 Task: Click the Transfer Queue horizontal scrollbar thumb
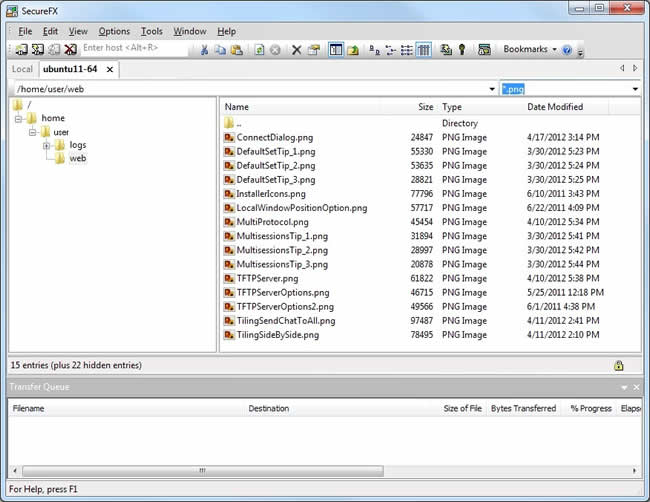coord(203,471)
